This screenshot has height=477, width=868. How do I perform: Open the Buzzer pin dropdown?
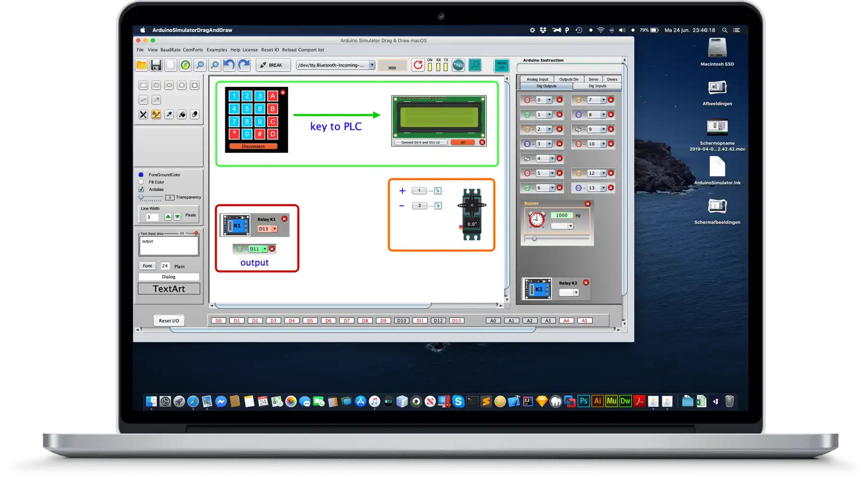pyautogui.click(x=562, y=226)
